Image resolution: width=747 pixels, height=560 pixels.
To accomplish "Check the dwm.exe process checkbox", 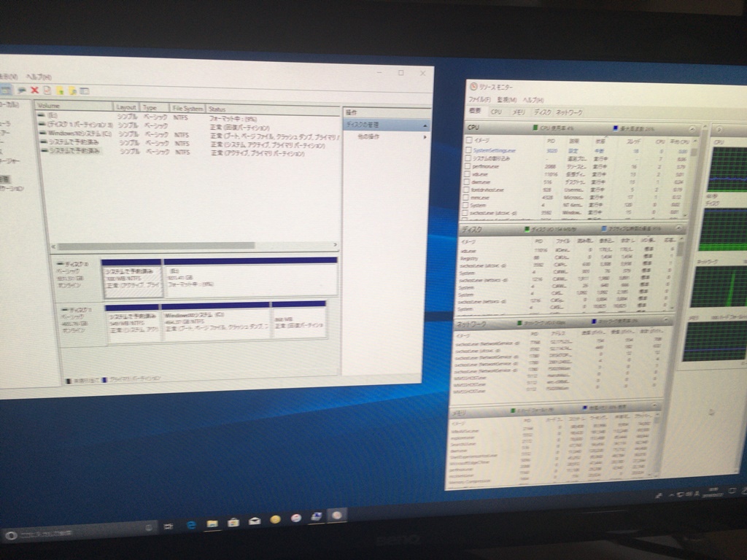I will coord(468,182).
